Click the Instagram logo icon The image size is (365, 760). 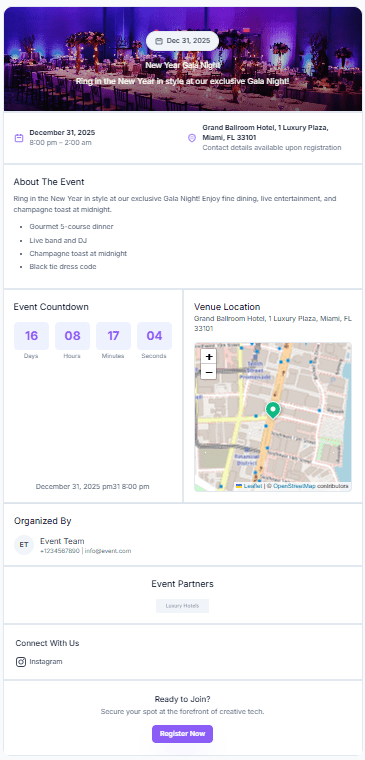click(21, 662)
